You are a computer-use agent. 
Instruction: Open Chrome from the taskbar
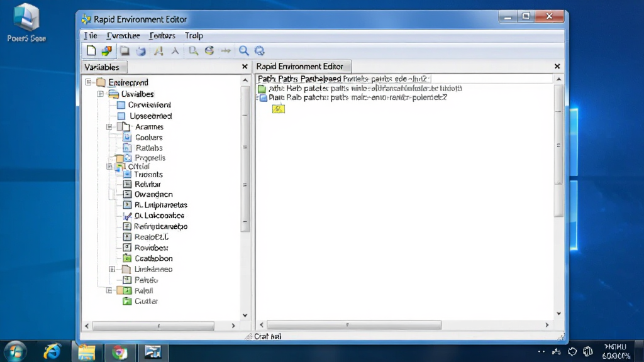pos(119,352)
